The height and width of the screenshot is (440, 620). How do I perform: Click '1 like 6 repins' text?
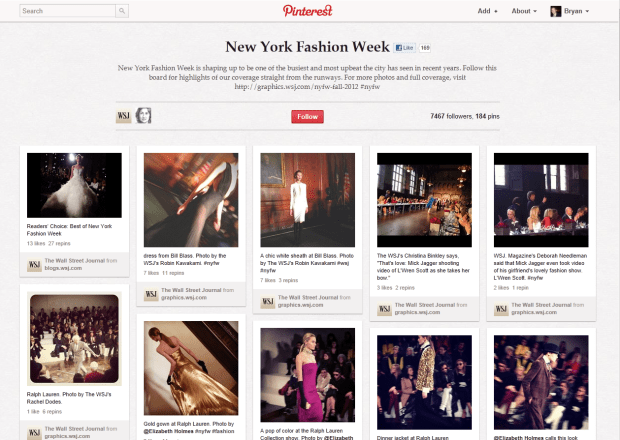44,412
